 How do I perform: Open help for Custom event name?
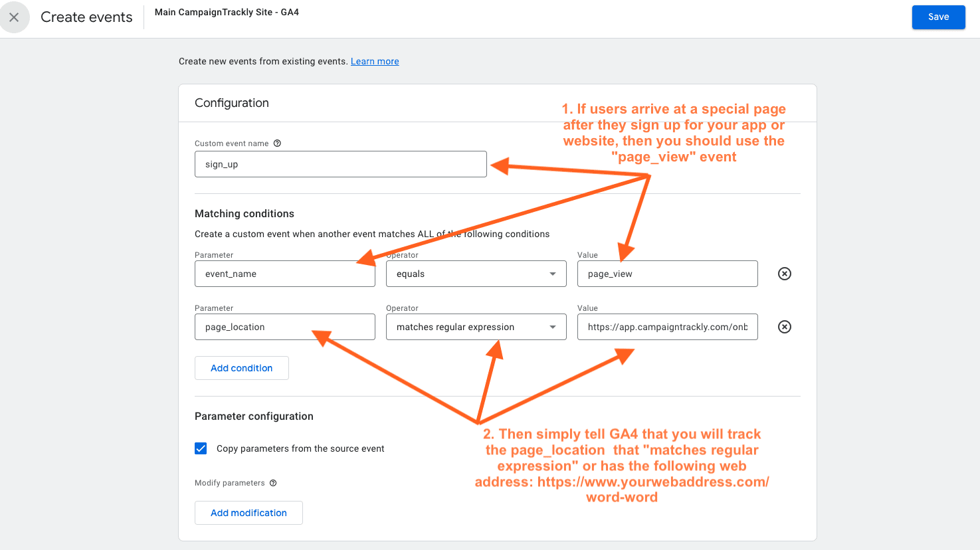point(278,143)
